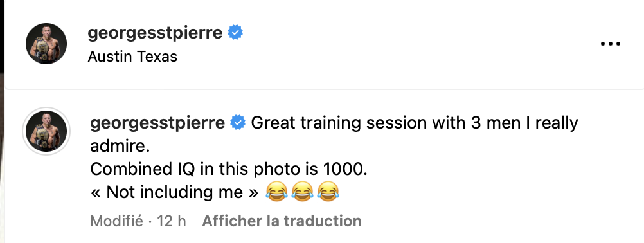Click the Great training session caption line
The image size is (644, 243).
click(x=415, y=123)
